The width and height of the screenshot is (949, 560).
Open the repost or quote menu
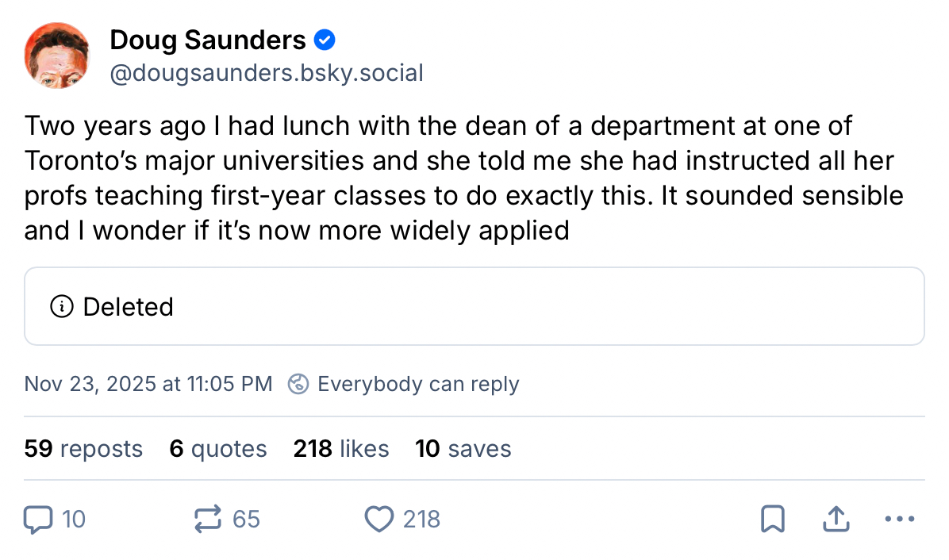click(x=209, y=520)
